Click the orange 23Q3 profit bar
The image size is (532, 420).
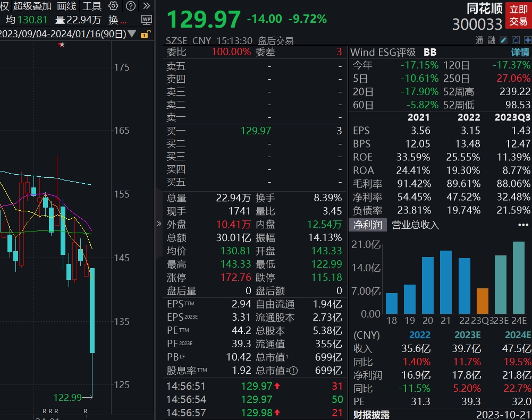[x=483, y=301]
